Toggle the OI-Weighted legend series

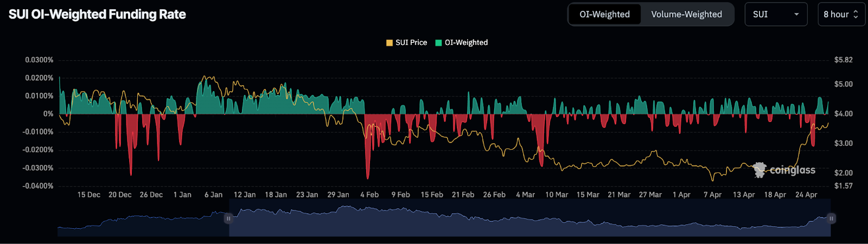click(461, 42)
